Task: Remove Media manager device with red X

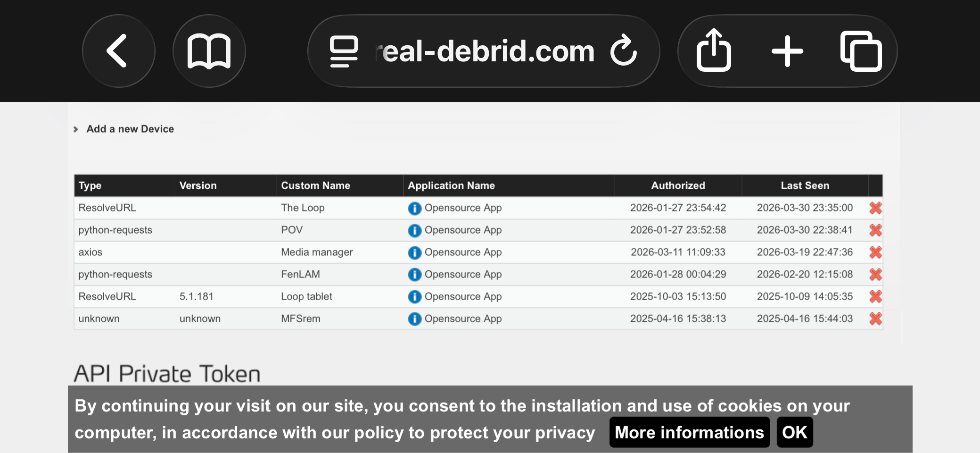Action: [875, 252]
